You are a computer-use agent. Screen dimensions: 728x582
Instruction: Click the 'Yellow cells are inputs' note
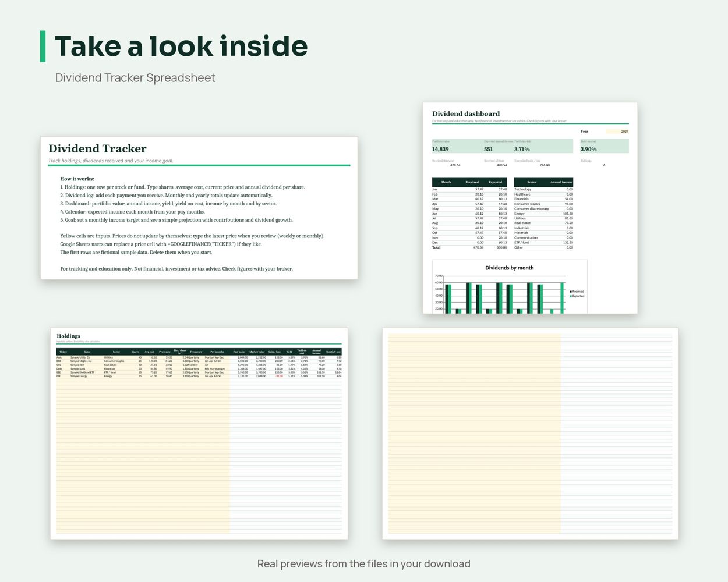(x=192, y=236)
